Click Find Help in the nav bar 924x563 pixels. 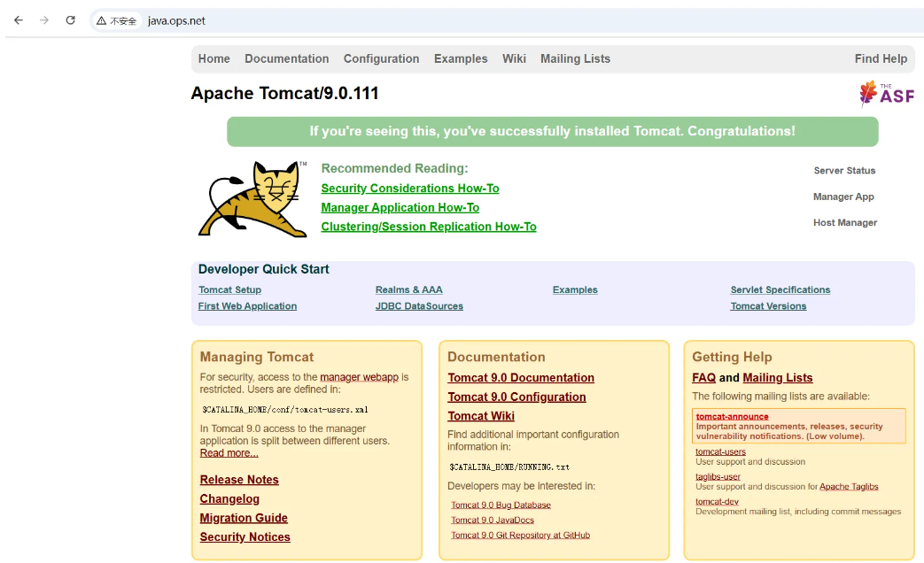click(880, 58)
